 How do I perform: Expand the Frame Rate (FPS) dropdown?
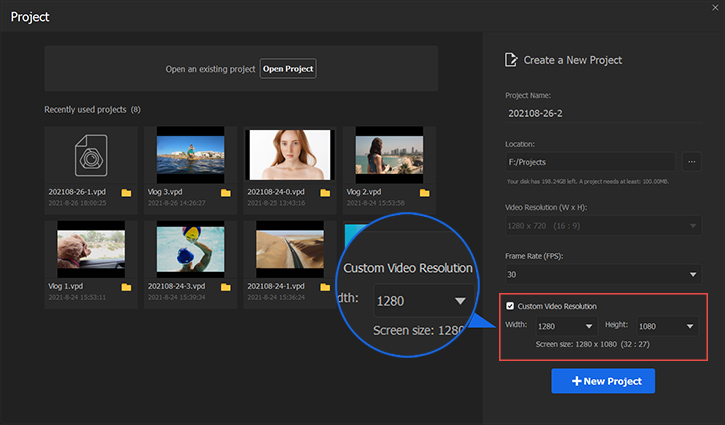(602, 274)
